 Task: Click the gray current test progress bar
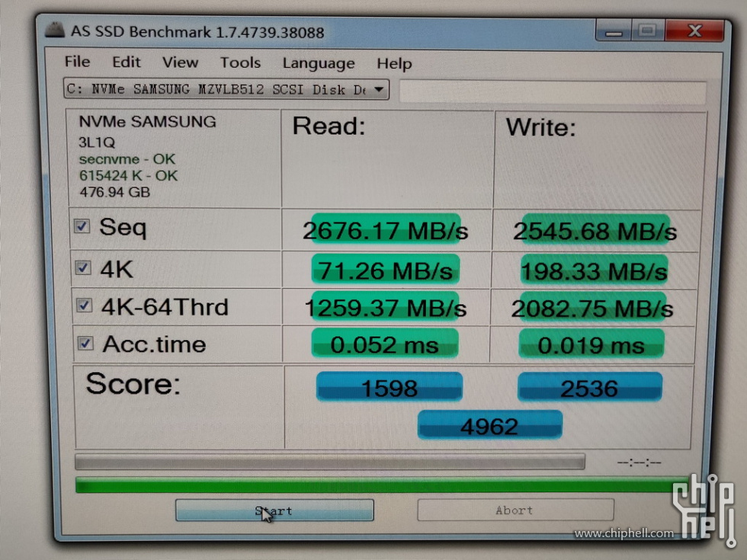(329, 462)
